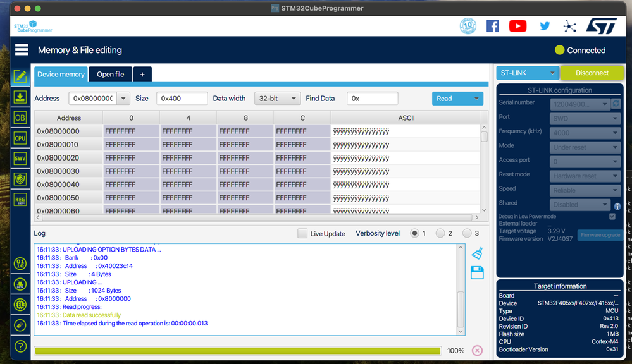
Task: Save the log using the floppy disk icon
Action: (x=477, y=272)
